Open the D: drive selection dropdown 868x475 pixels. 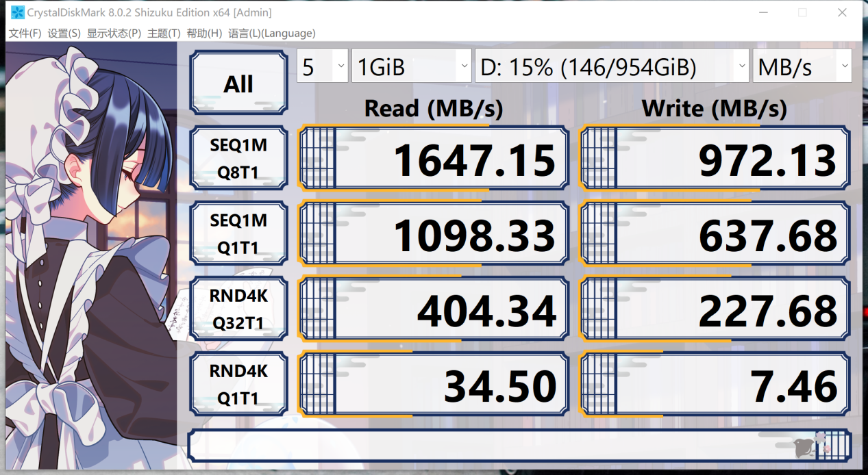(x=612, y=66)
